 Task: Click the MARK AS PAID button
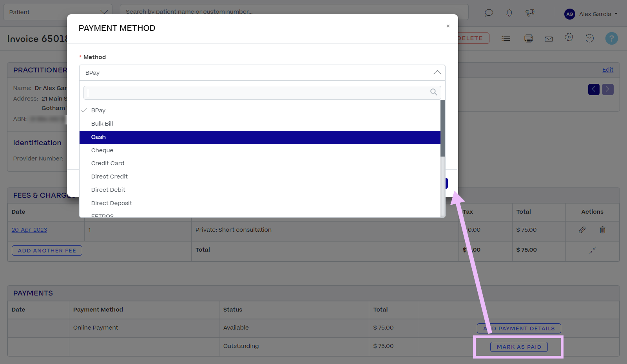point(518,346)
